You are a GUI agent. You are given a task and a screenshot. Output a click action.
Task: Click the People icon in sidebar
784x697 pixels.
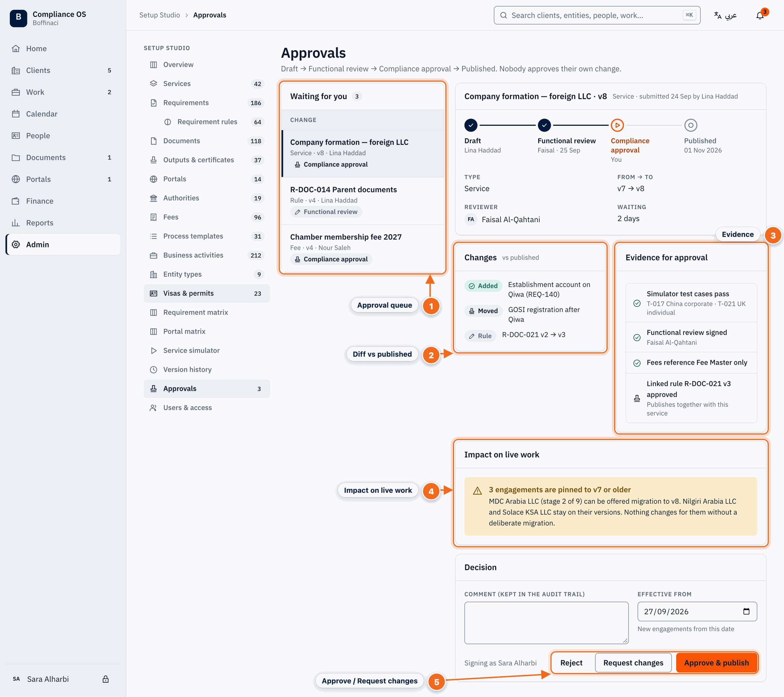(x=16, y=135)
